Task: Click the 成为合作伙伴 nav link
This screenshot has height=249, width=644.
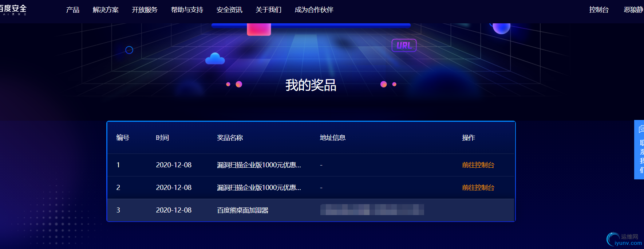Action: [x=314, y=10]
